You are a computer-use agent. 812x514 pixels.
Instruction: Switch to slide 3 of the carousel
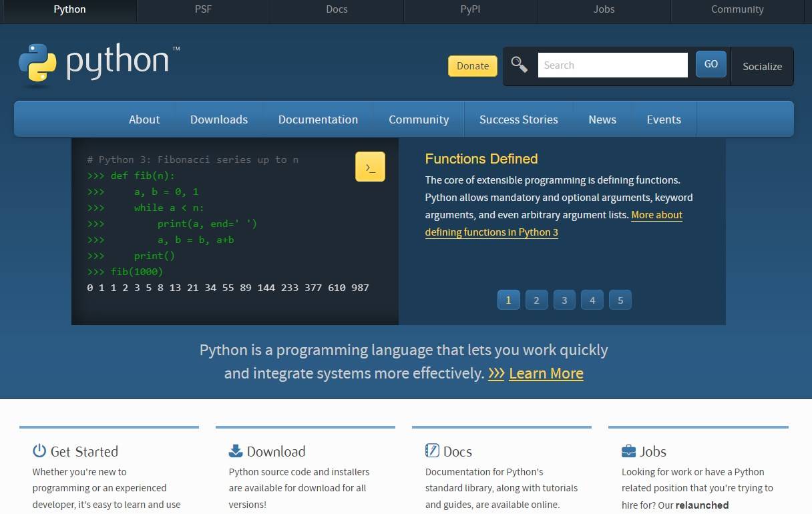pos(564,300)
